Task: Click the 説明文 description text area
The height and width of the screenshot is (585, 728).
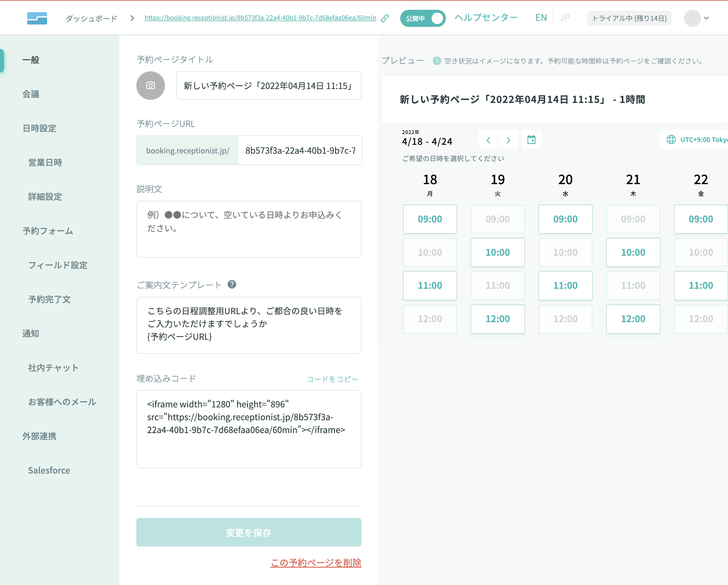Action: [248, 229]
